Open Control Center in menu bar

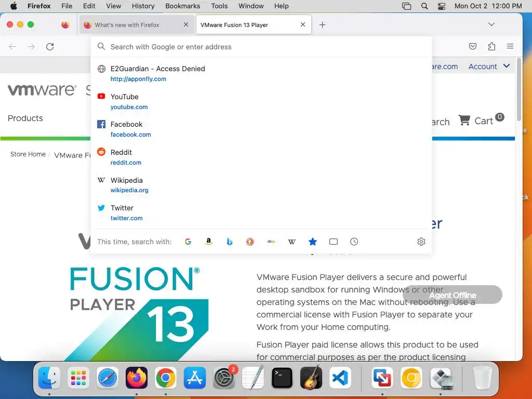pyautogui.click(x=442, y=6)
